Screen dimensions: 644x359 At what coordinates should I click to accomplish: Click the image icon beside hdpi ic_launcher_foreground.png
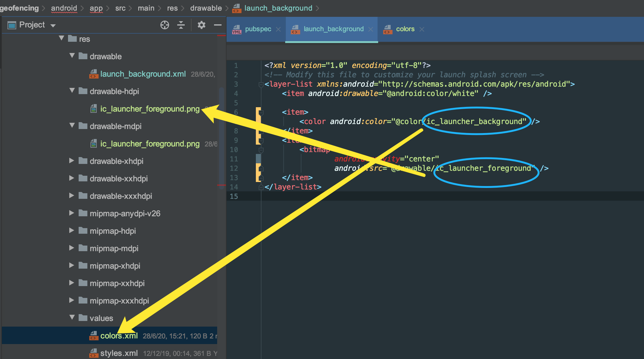point(94,109)
